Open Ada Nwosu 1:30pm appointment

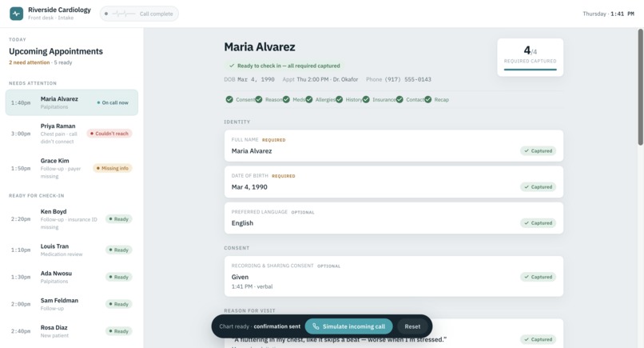[72, 277]
